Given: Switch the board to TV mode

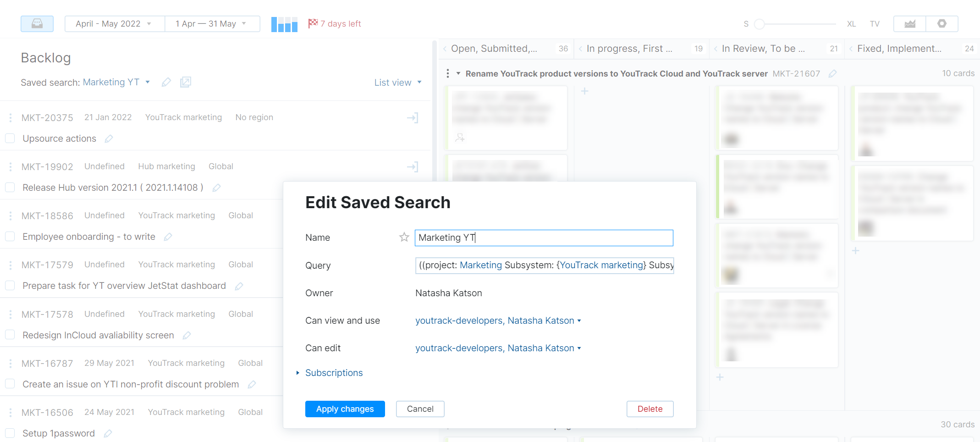Looking at the screenshot, I should point(875,23).
